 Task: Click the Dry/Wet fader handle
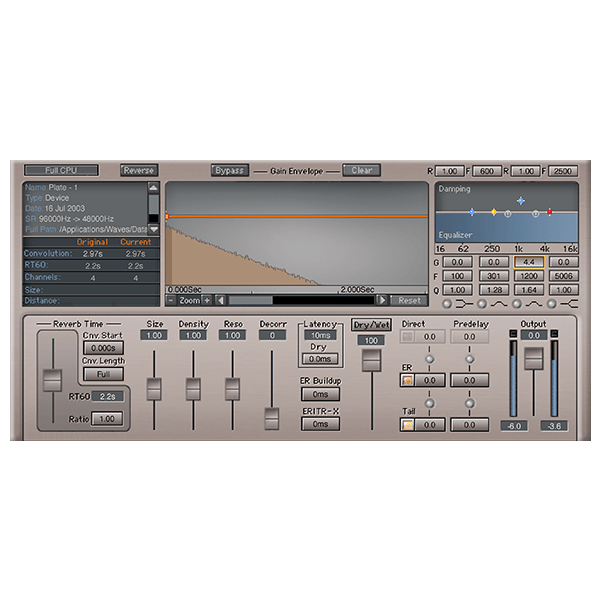[x=371, y=360]
